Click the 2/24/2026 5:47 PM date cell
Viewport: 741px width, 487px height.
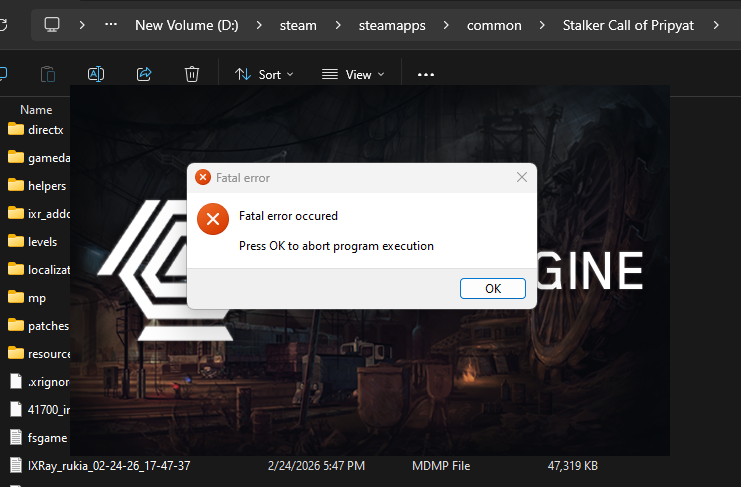[x=316, y=466]
